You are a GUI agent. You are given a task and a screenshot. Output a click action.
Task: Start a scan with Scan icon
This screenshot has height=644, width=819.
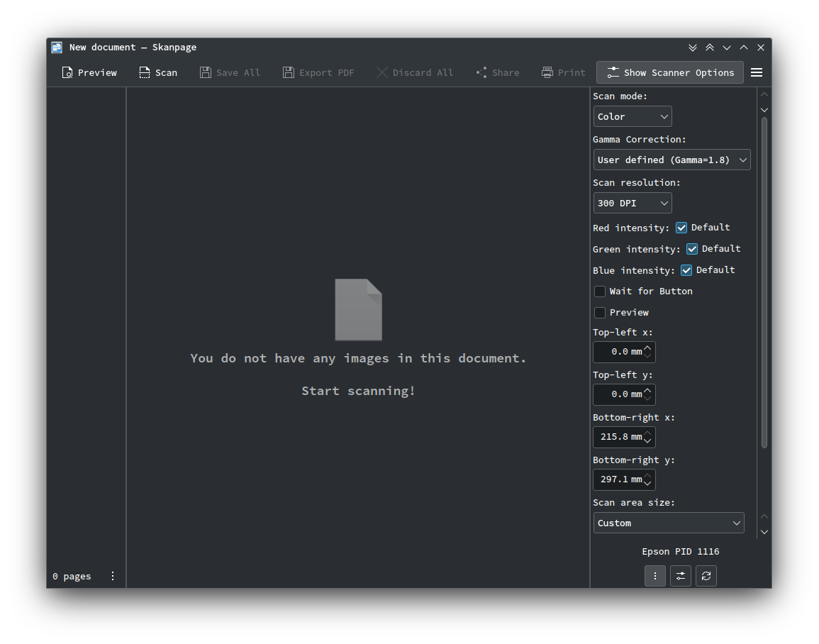[x=144, y=72]
